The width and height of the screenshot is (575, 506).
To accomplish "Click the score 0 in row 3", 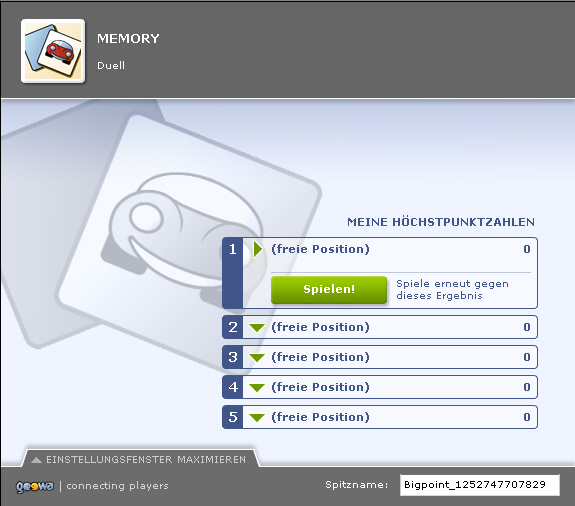I will pos(527,357).
